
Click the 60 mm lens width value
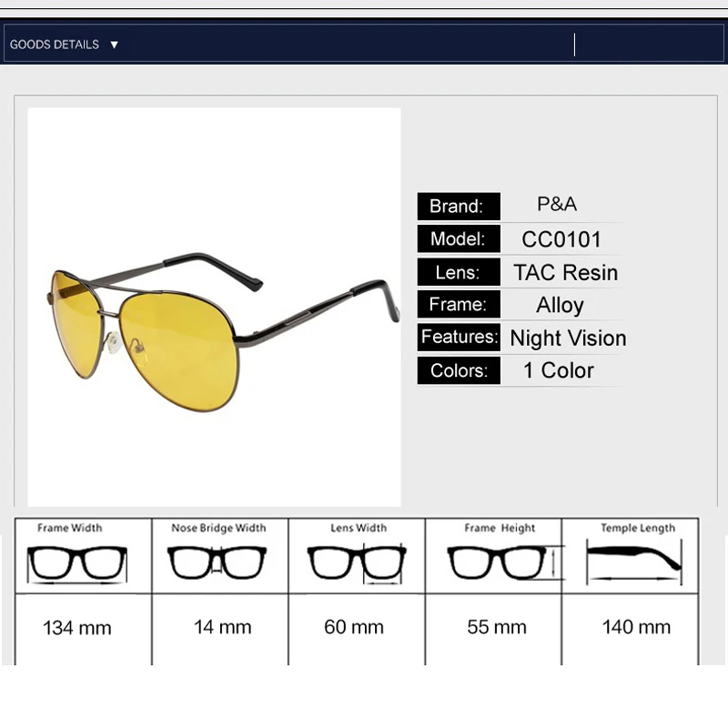(x=354, y=627)
